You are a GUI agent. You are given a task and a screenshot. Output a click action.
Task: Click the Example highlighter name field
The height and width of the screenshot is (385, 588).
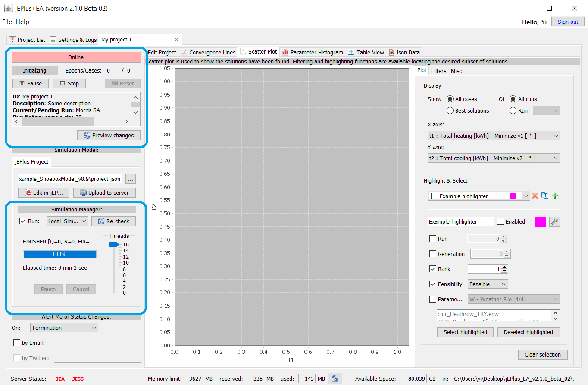tap(461, 221)
